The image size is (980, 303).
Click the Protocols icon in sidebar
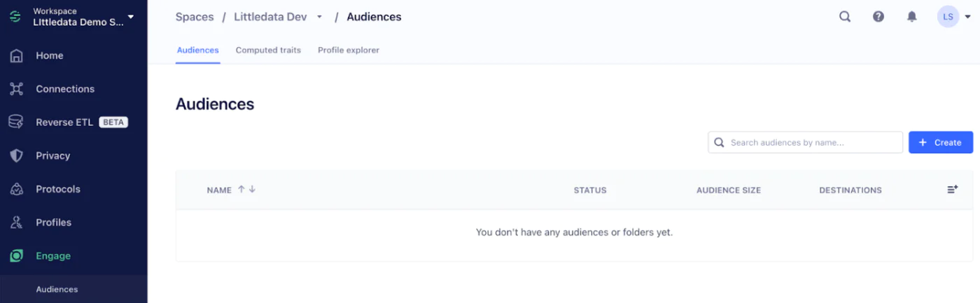(16, 189)
